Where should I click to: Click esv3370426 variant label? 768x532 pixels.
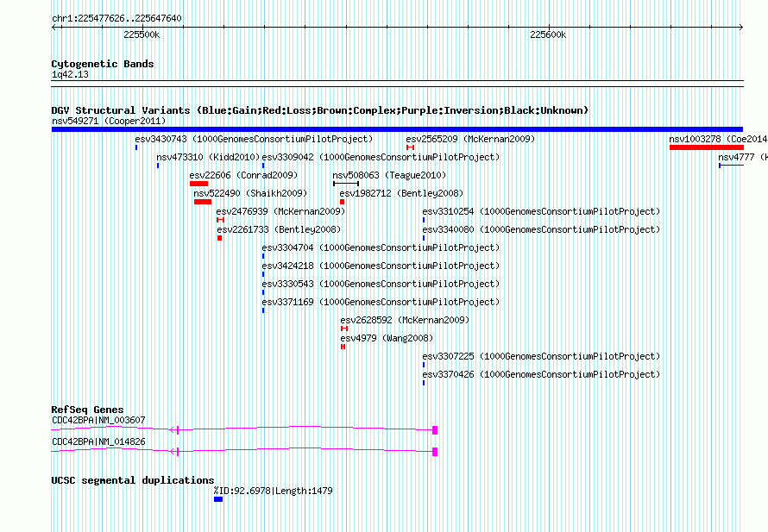point(541,374)
